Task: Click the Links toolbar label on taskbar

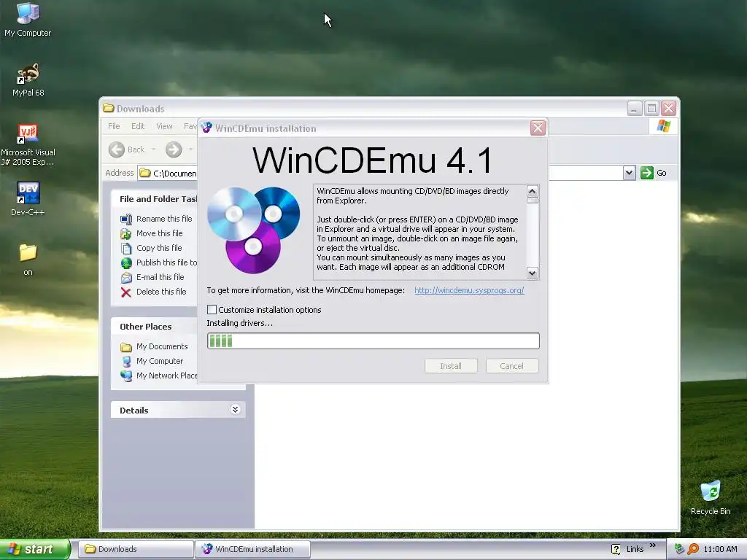Action: [635, 549]
